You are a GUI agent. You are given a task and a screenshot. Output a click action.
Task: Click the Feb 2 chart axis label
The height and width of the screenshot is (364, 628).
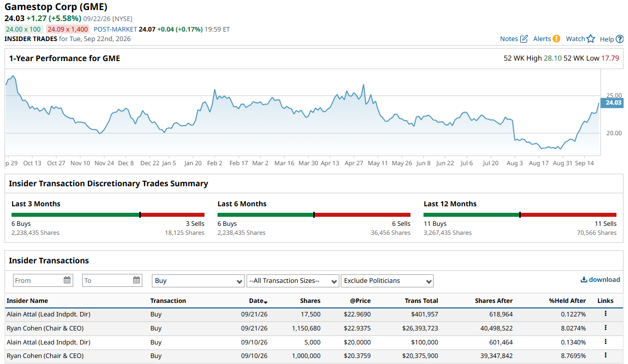215,163
